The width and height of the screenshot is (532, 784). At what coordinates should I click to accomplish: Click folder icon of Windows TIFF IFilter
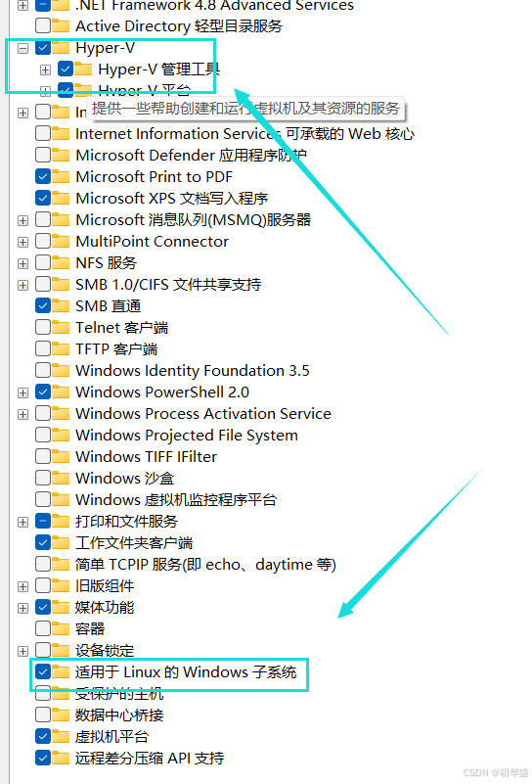tap(61, 456)
